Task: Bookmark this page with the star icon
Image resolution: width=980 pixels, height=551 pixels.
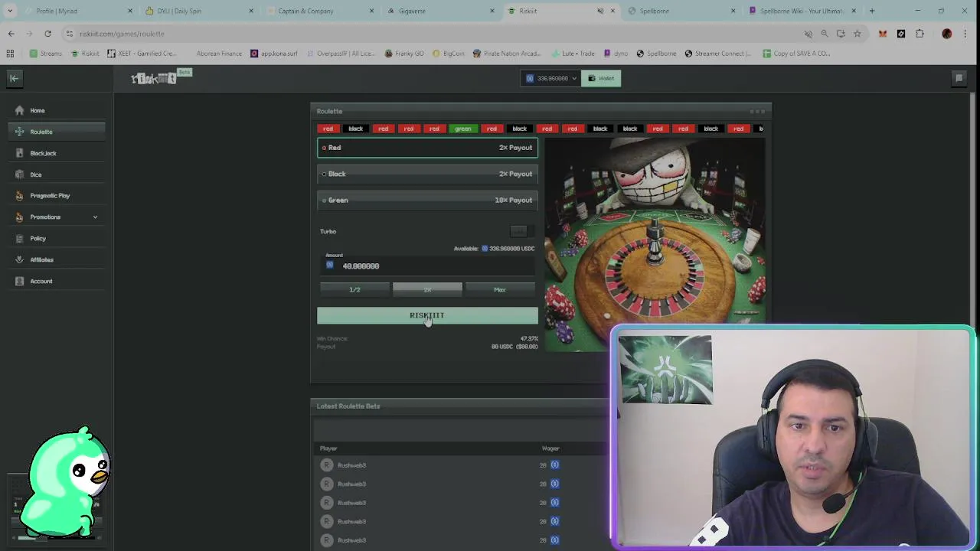Action: 857,34
